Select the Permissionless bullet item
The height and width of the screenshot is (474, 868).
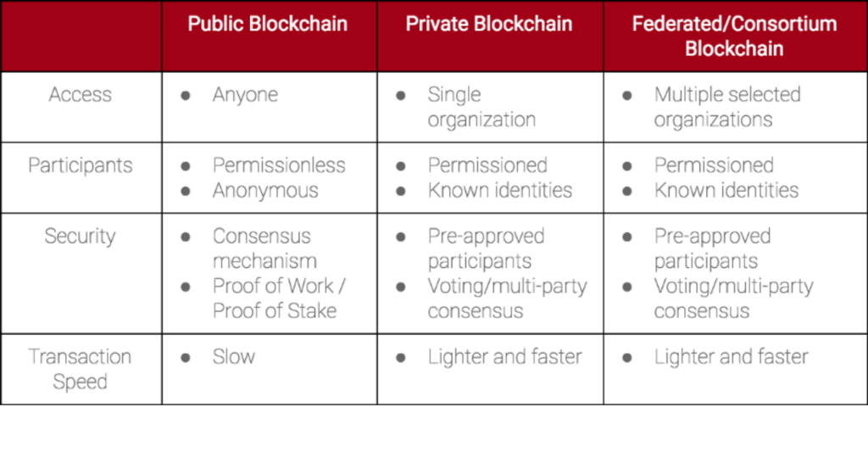point(279,165)
